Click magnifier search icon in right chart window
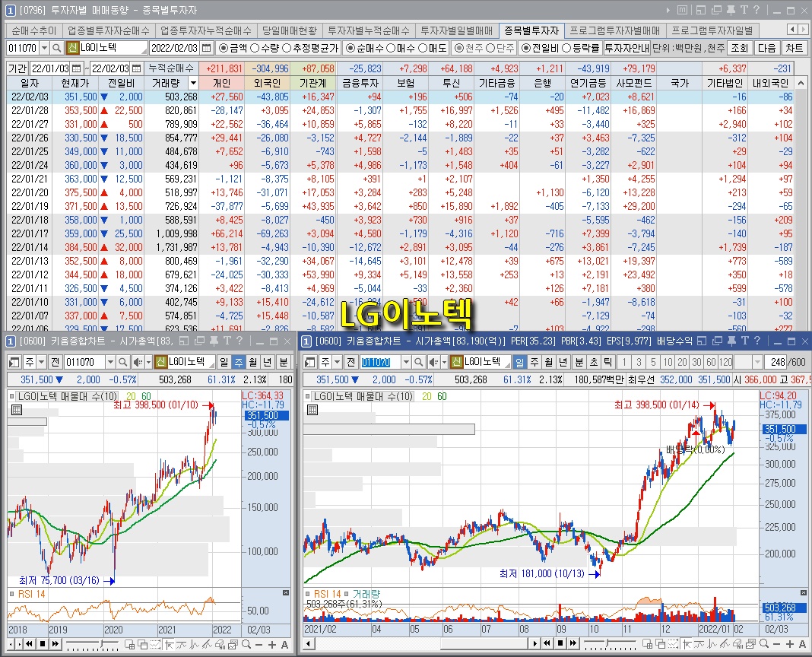This screenshot has width=812, height=657. [x=418, y=362]
